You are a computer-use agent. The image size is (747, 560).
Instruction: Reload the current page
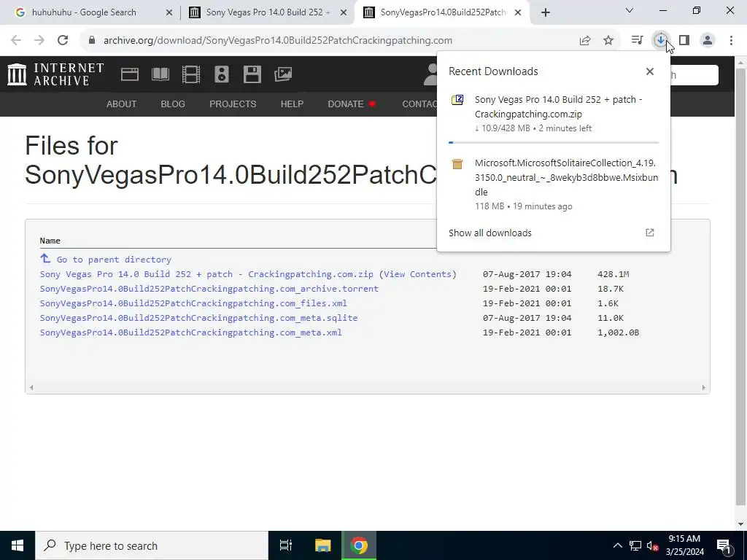point(63,41)
